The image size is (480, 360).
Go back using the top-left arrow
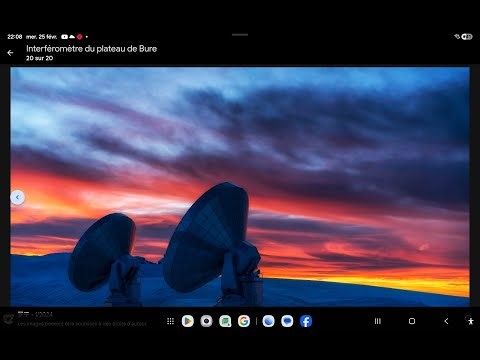10,53
